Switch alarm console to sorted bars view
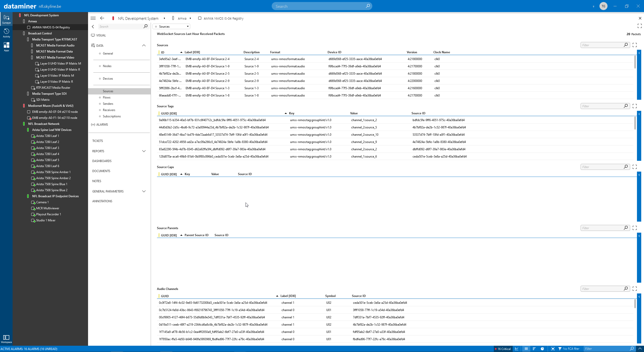This screenshot has height=352, width=644. point(534,349)
